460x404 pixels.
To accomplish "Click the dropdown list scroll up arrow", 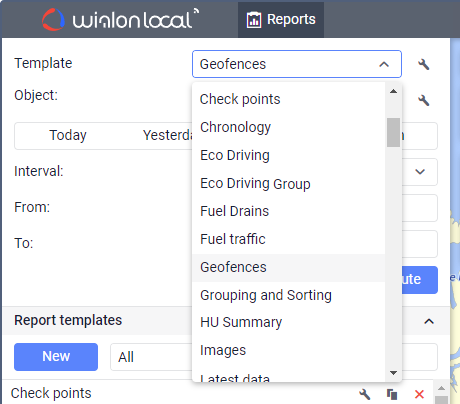I will pos(393,91).
